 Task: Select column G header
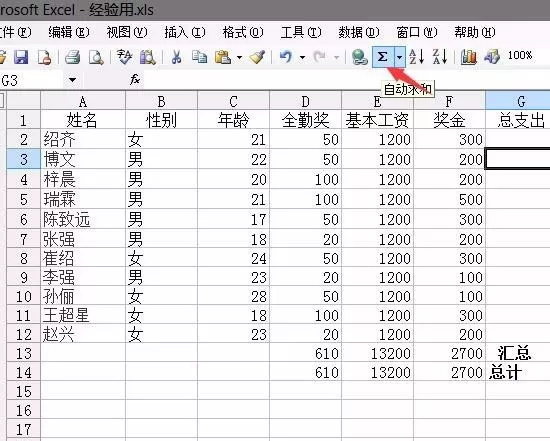pyautogui.click(x=518, y=101)
